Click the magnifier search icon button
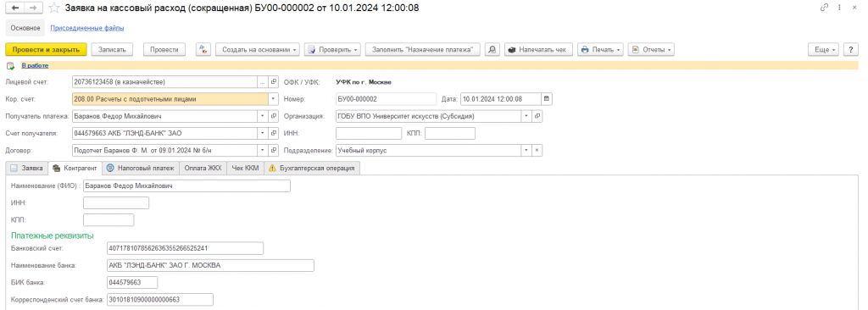Image resolution: width=868 pixels, height=310 pixels. coord(492,49)
